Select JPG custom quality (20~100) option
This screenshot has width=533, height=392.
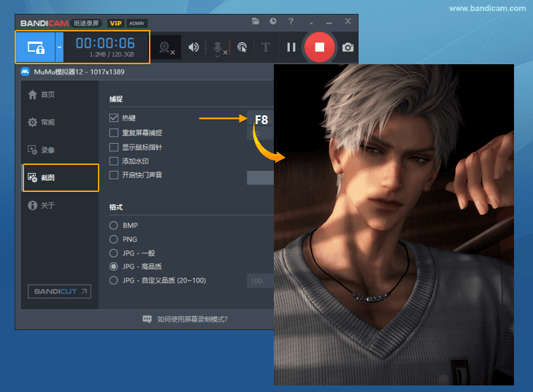pyautogui.click(x=113, y=280)
